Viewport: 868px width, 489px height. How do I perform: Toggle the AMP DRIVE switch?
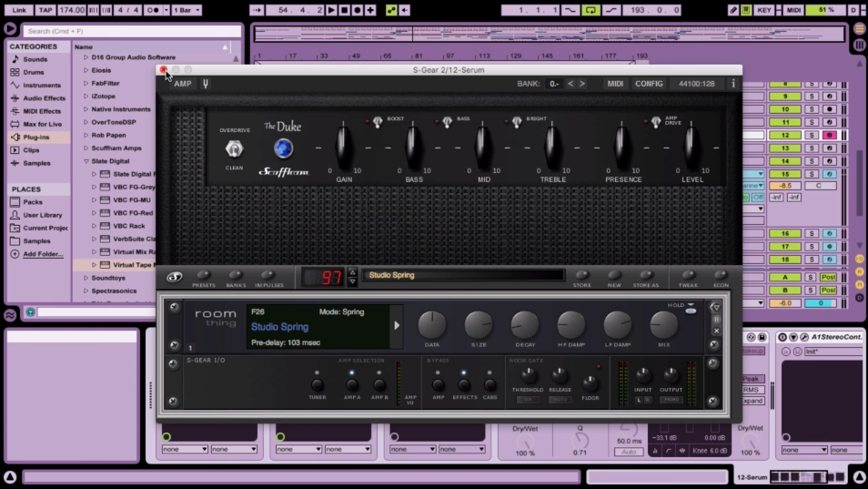click(x=655, y=122)
